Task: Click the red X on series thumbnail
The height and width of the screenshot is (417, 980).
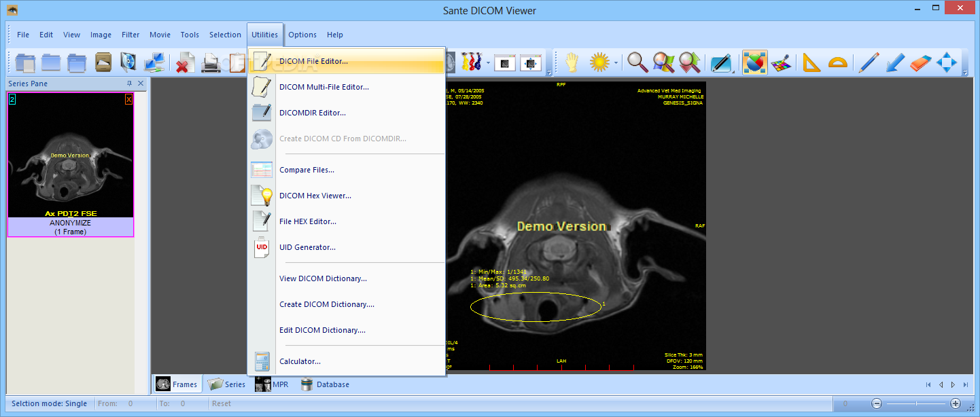Action: pos(128,100)
